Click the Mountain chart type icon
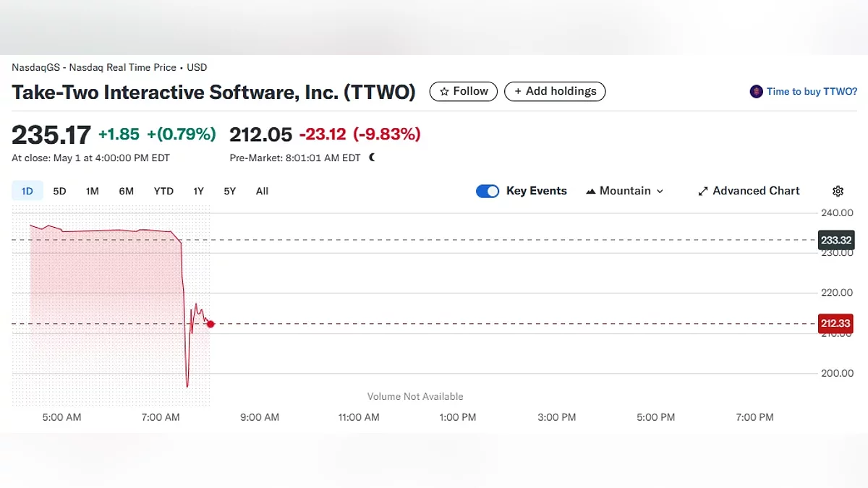 tap(590, 192)
